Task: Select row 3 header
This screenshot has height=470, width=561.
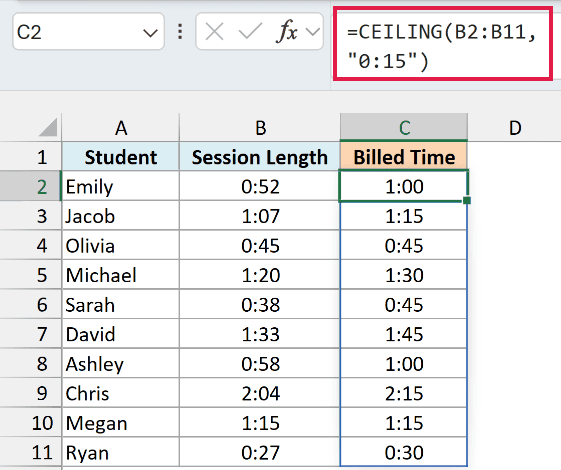Action: coord(31,216)
